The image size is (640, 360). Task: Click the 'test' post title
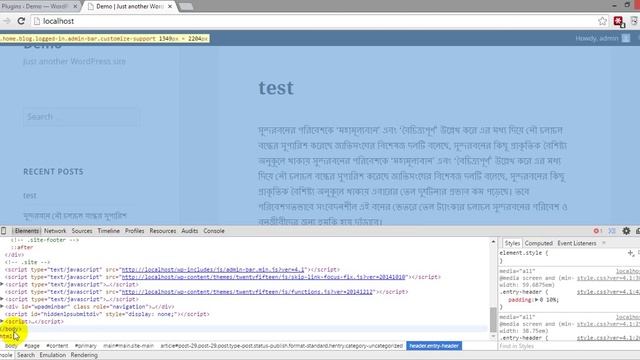point(276,88)
